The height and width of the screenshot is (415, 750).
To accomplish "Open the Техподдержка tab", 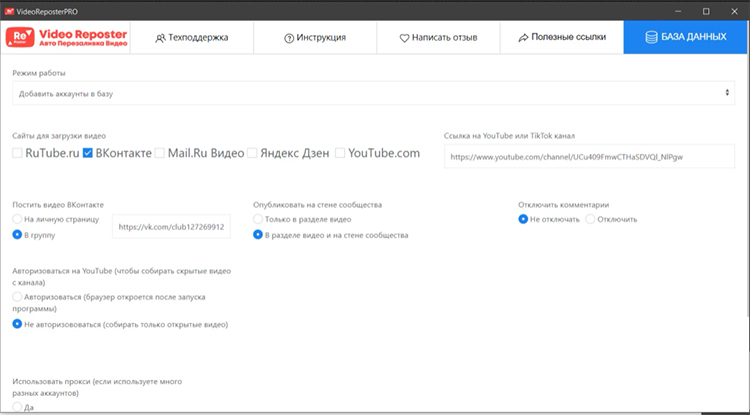I will click(192, 37).
